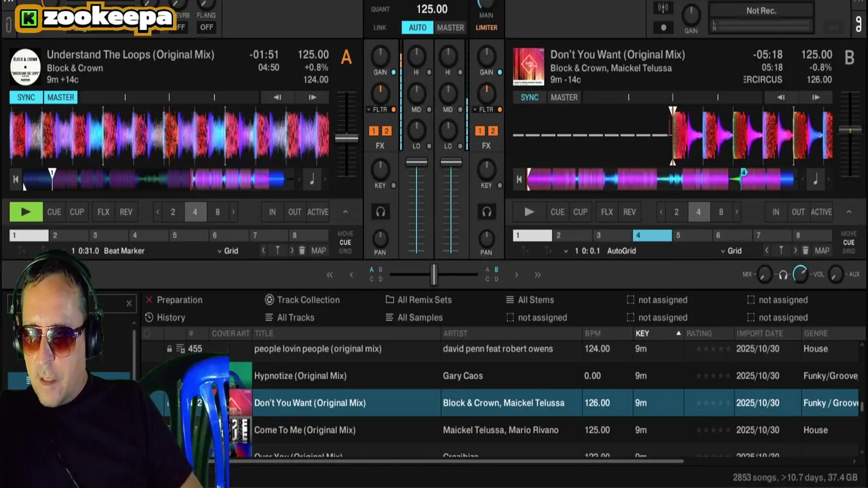
Task: Activate loop of 8 beats on deck A
Action: click(x=217, y=212)
